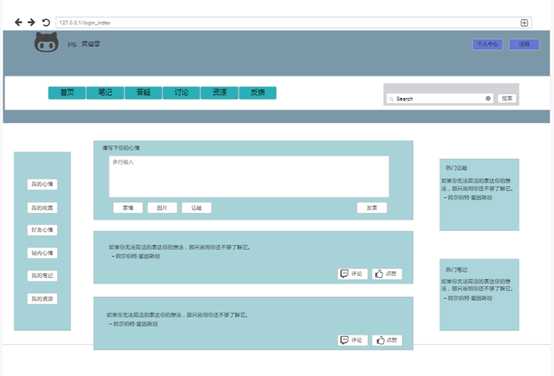Click the browser reload icon

coord(46,23)
